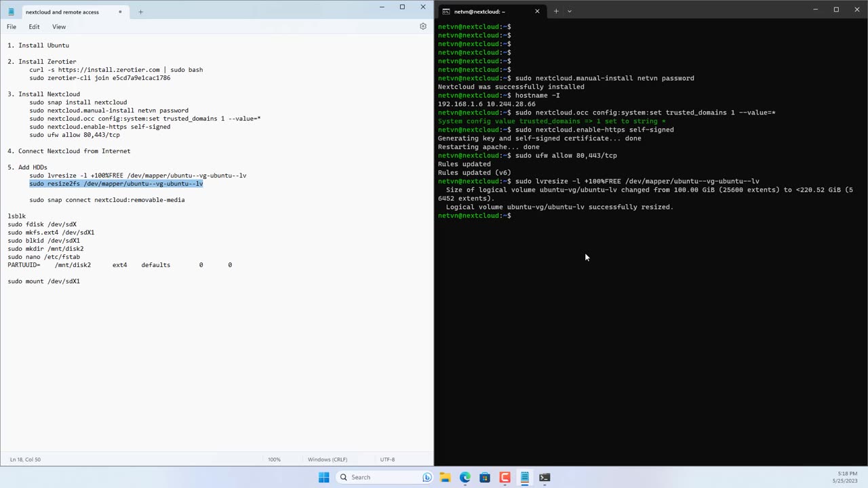The image size is (868, 488).
Task: Launch Microsoft Edge from the taskbar
Action: coord(465,477)
